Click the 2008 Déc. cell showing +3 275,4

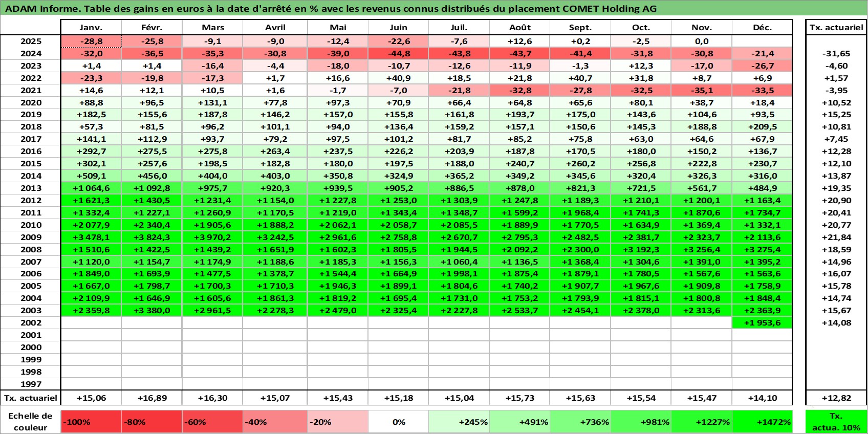tap(762, 249)
